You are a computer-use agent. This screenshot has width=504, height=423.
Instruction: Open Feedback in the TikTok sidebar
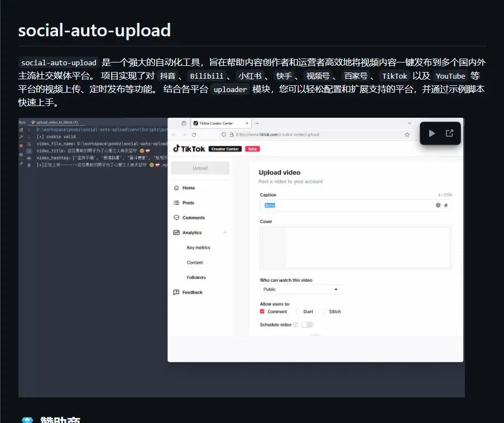pos(193,292)
